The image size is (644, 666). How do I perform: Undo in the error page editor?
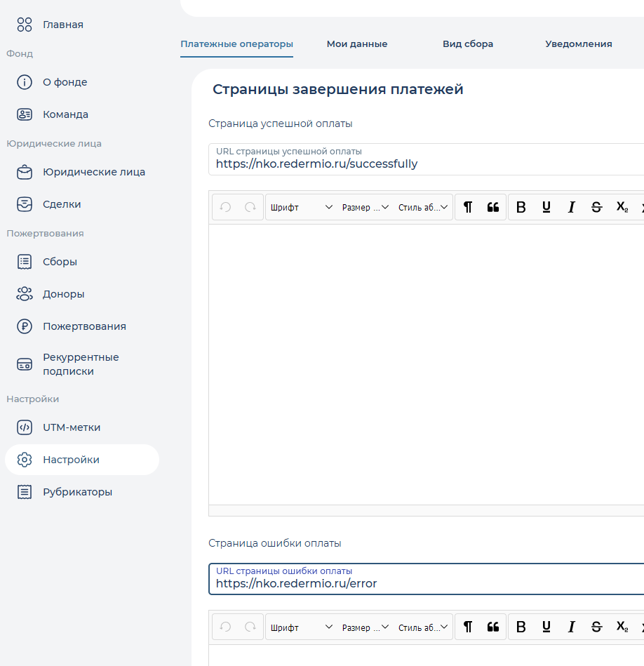click(x=225, y=627)
